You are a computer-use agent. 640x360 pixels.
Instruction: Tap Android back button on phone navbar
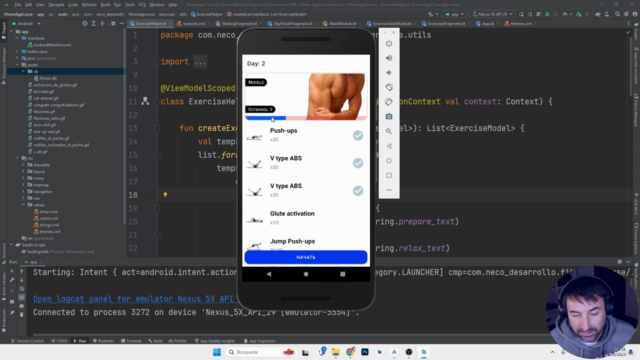tap(269, 274)
